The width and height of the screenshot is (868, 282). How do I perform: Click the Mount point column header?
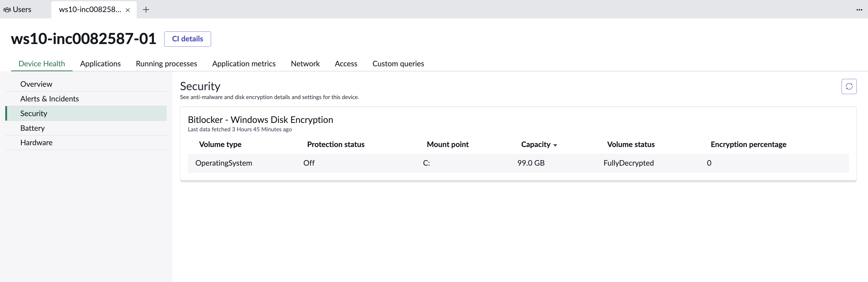[x=447, y=144]
